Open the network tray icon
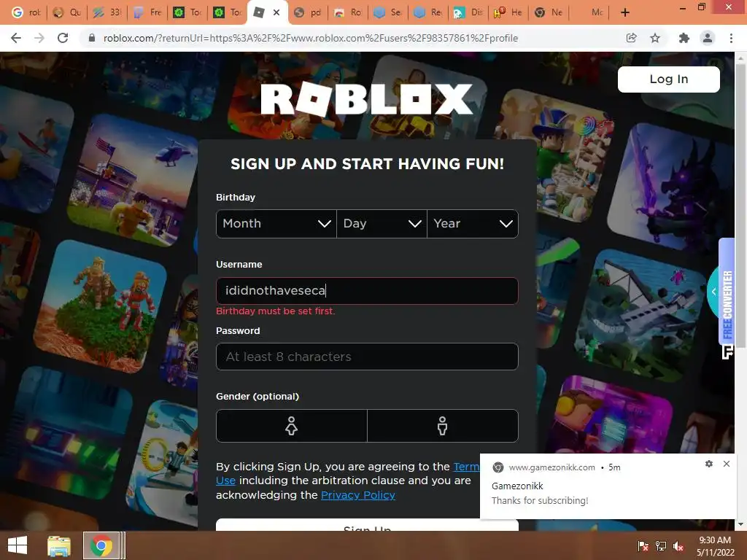This screenshot has width=747, height=560. coord(661,546)
